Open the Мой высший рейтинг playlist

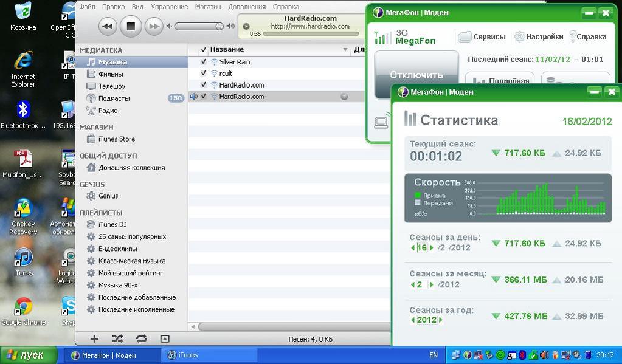click(x=132, y=273)
